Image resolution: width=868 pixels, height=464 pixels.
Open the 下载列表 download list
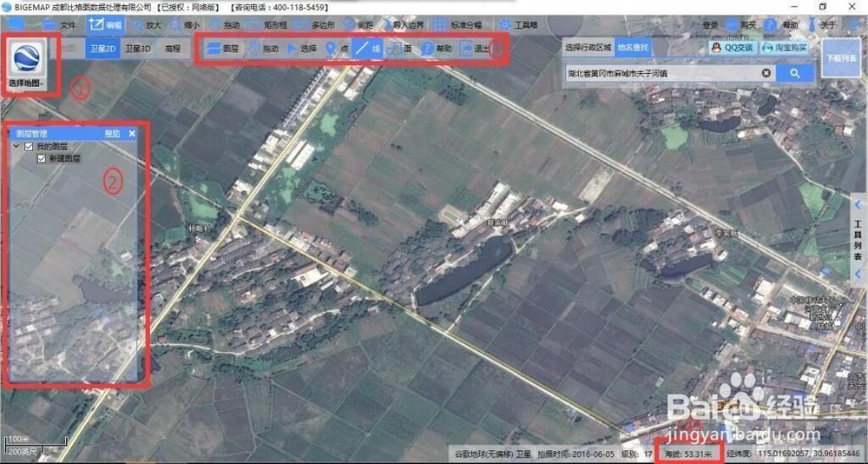[x=841, y=57]
